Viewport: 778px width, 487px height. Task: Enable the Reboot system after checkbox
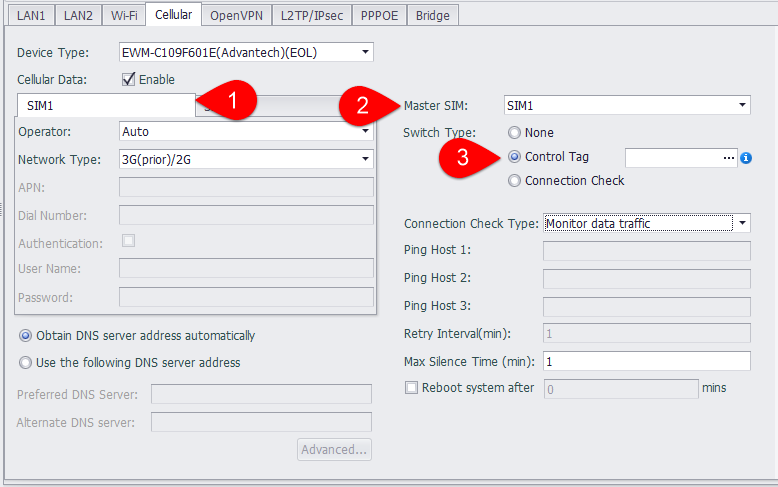tap(411, 388)
